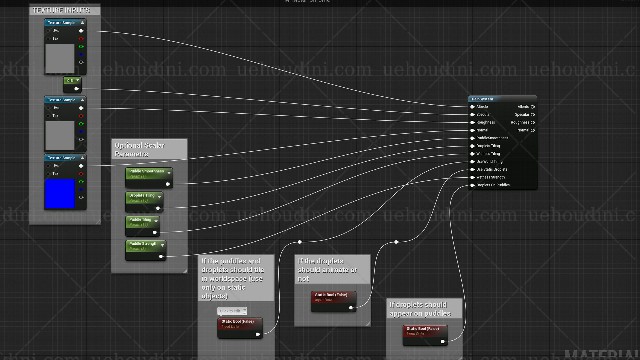Screen dimensions: 640x360
Task: Click the output pin of the animate droplets Static Bool
Action: tap(351, 308)
